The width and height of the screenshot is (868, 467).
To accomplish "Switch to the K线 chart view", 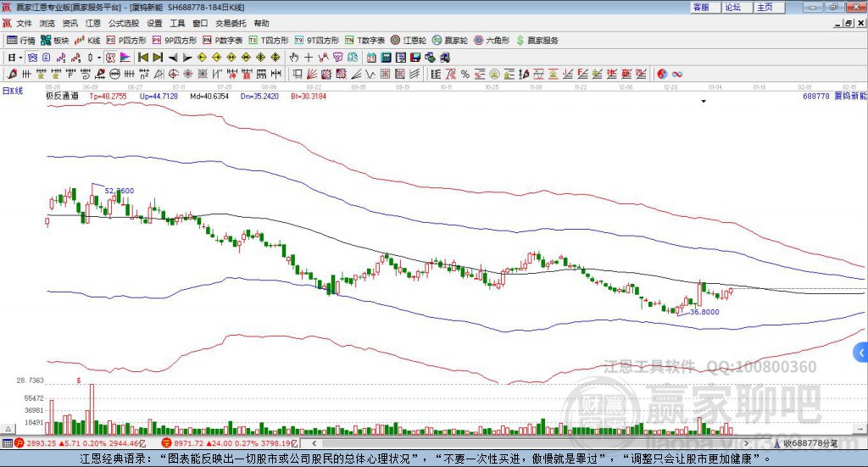I will click(87, 41).
